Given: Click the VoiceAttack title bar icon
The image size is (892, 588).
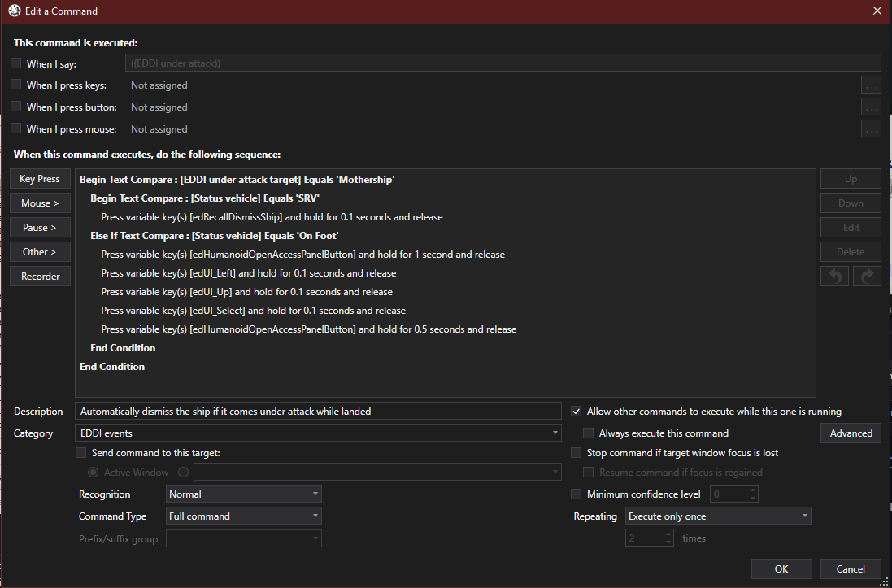Looking at the screenshot, I should (x=15, y=11).
